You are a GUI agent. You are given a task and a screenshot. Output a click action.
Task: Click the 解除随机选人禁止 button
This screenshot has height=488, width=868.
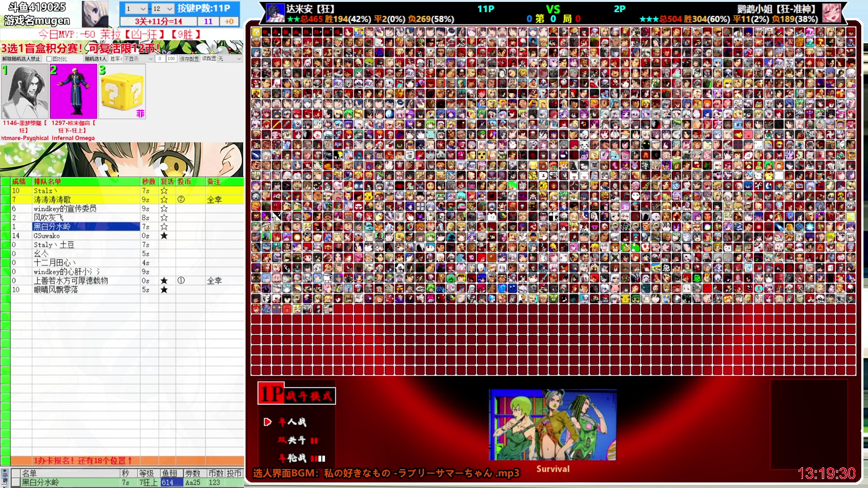21,59
